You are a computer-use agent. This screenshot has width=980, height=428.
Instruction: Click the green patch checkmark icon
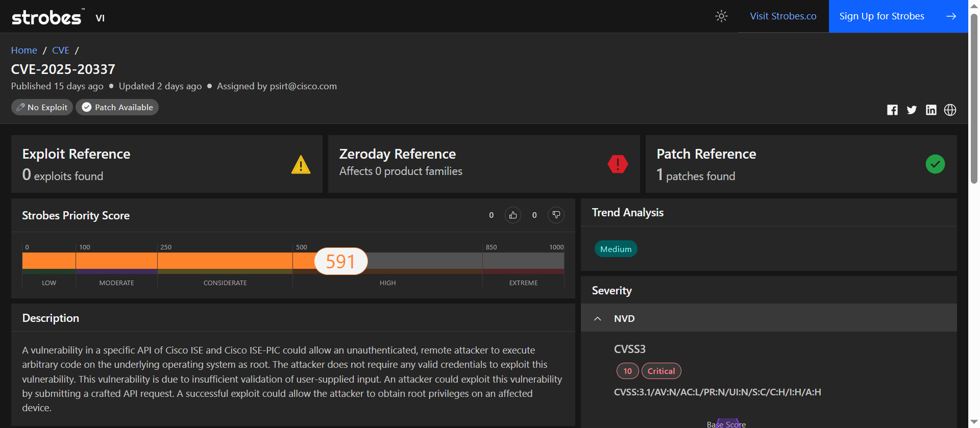pyautogui.click(x=935, y=164)
